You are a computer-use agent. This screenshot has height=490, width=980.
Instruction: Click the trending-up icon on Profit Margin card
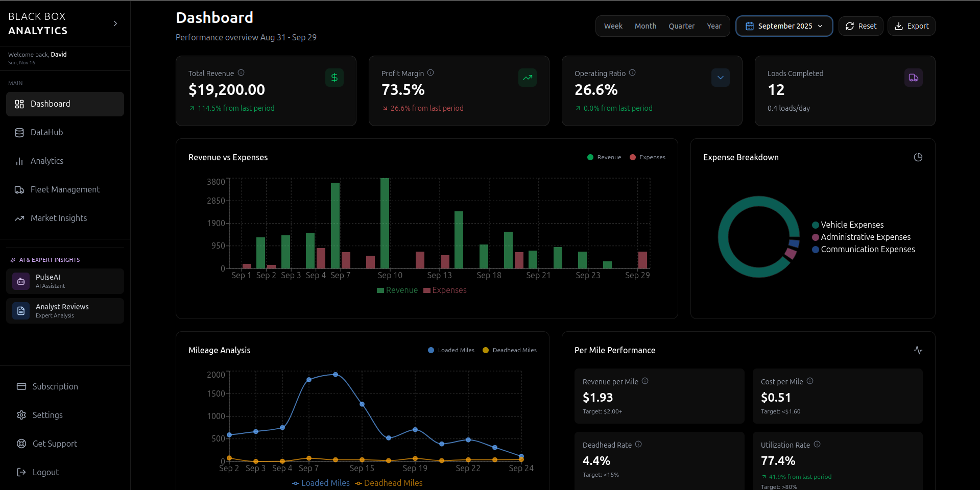pos(528,78)
